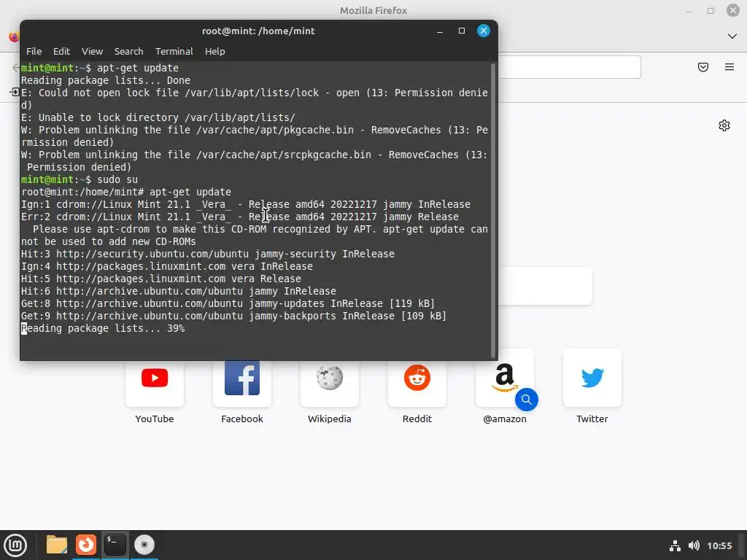
Task: Click the terminal window vertical scrollbar
Action: pyautogui.click(x=493, y=210)
